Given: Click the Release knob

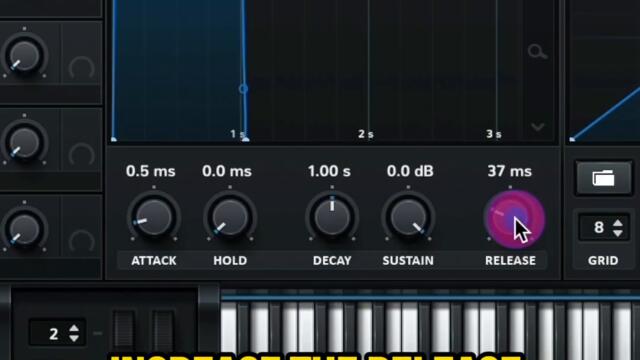Looking at the screenshot, I should click(x=514, y=219).
